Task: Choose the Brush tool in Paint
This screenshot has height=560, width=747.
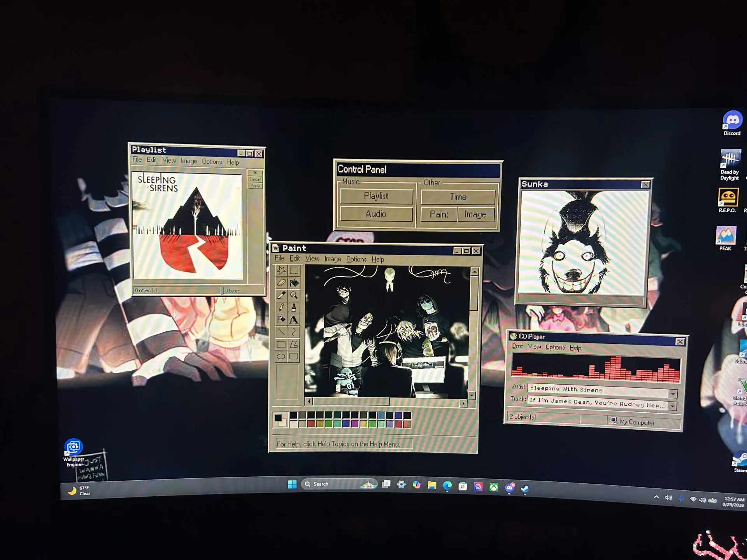Action: tap(294, 308)
